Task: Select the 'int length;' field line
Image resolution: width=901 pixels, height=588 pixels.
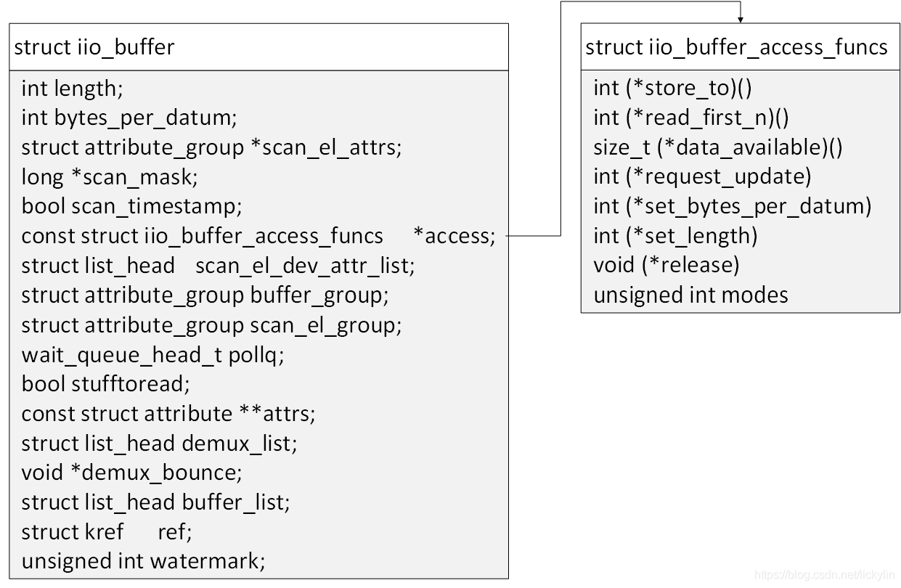Action: click(73, 89)
